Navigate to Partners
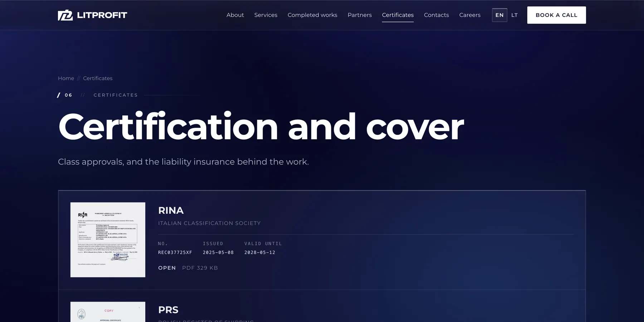 coord(360,15)
